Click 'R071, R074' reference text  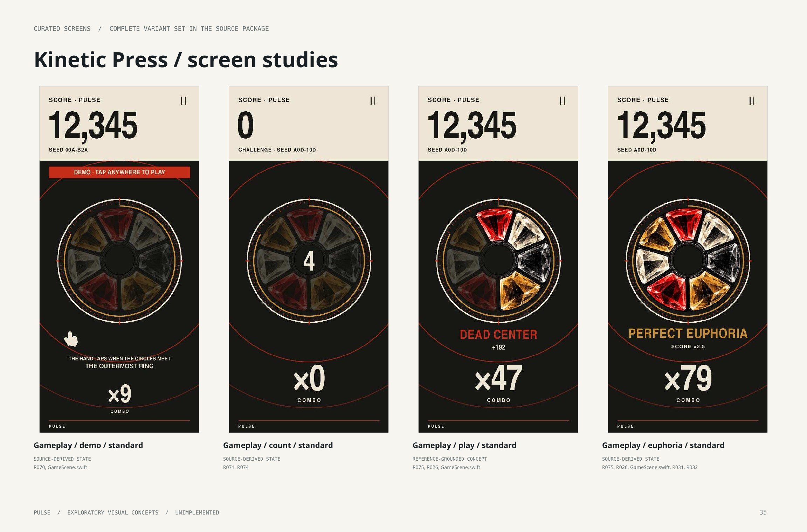(x=236, y=467)
